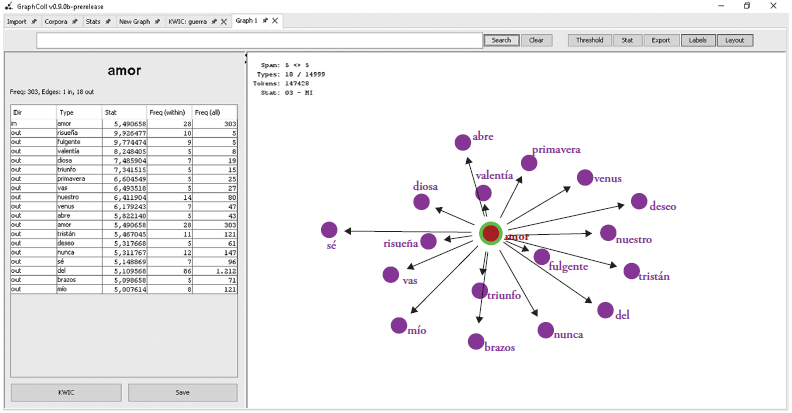Viewport: 792px width, 413px height.
Task: Open the Threshold settings
Action: tap(589, 41)
